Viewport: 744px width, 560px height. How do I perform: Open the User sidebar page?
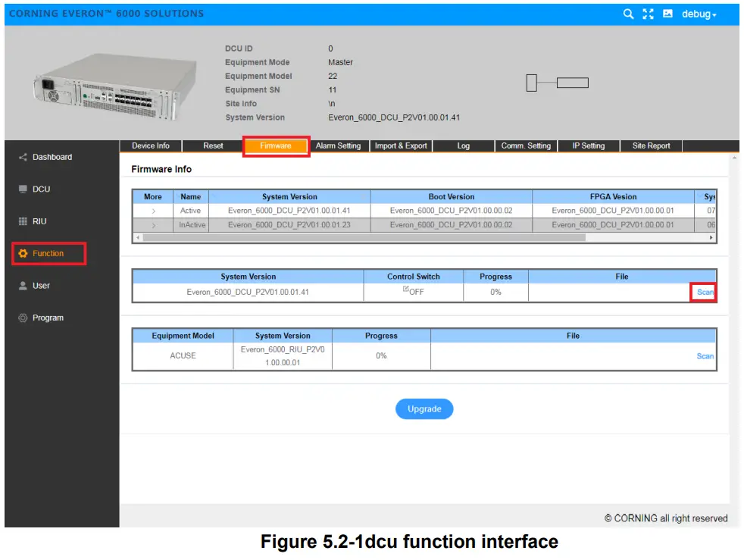41,286
